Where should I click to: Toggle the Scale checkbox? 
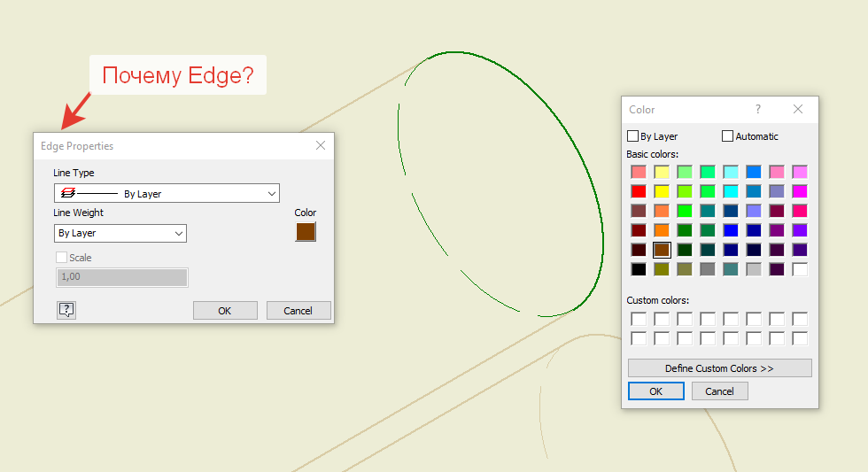click(x=61, y=258)
